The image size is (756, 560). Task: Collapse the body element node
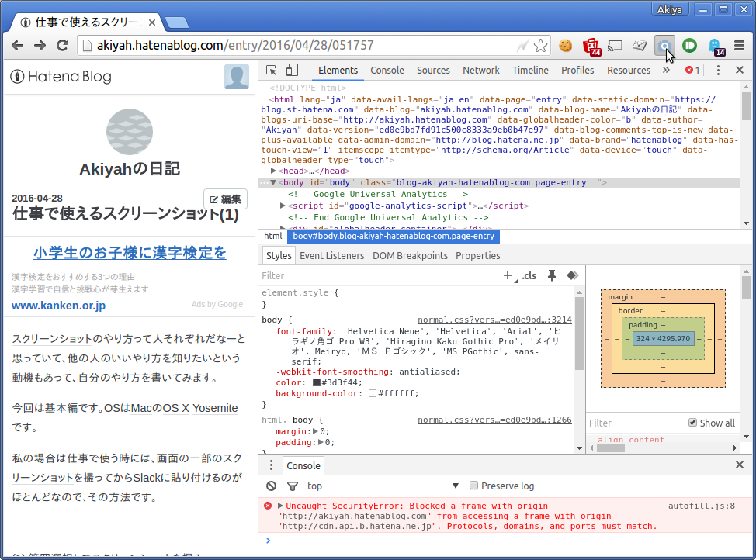(x=273, y=182)
